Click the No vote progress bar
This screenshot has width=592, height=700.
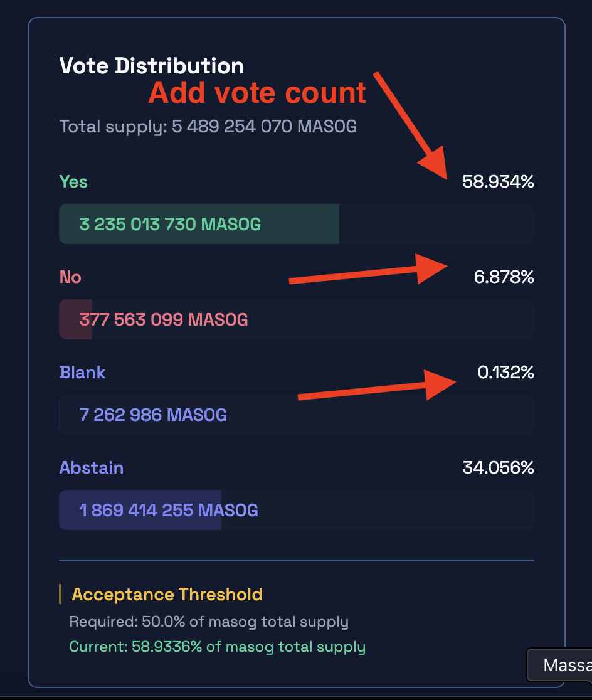pos(296,320)
